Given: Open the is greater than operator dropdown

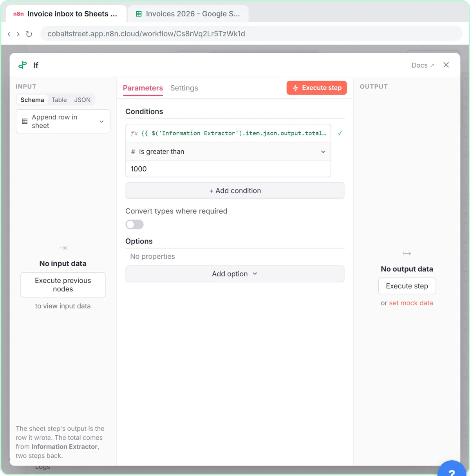Looking at the screenshot, I should click(228, 151).
